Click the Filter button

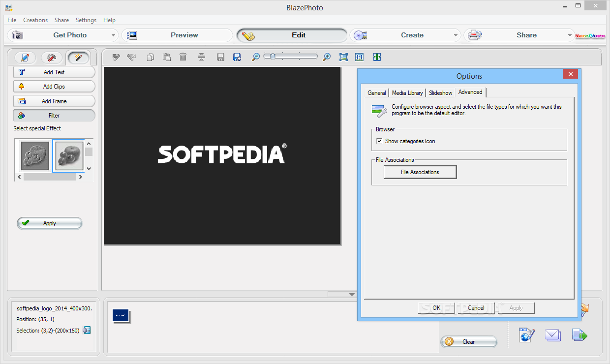[54, 116]
